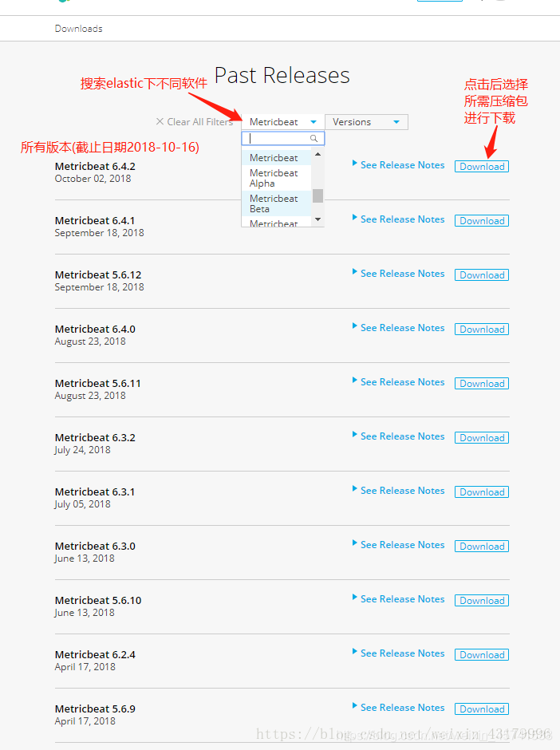Click the Metricbeat 6.2.4 title text
Screen dimensions: 560x750
pyautogui.click(x=95, y=654)
